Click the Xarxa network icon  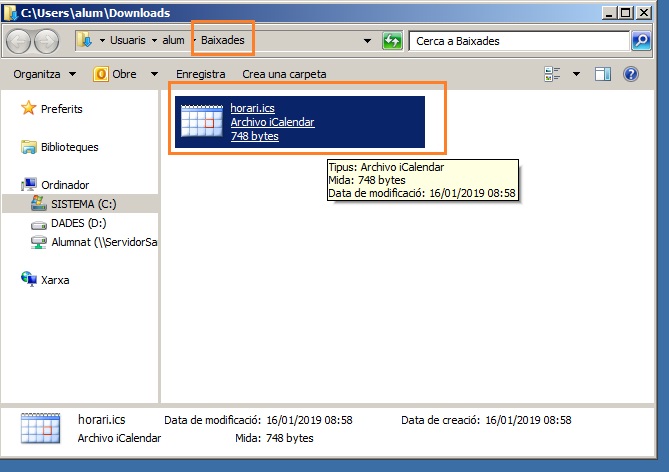(29, 279)
